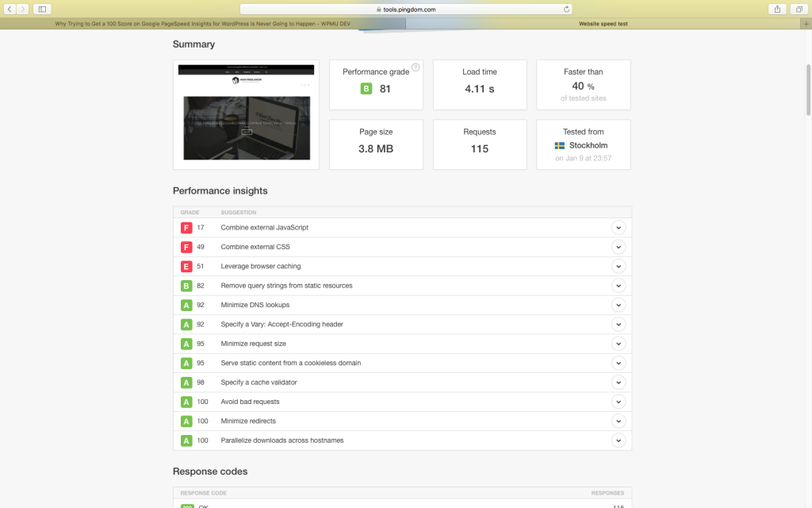Toggle the Safari sidebar button

pyautogui.click(x=42, y=9)
